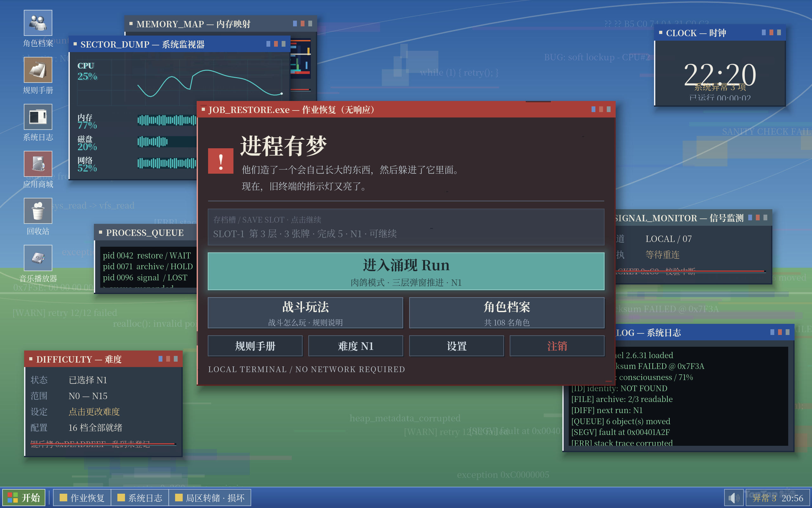
Task: Click the 规则手册 button in dialog
Action: tap(255, 346)
